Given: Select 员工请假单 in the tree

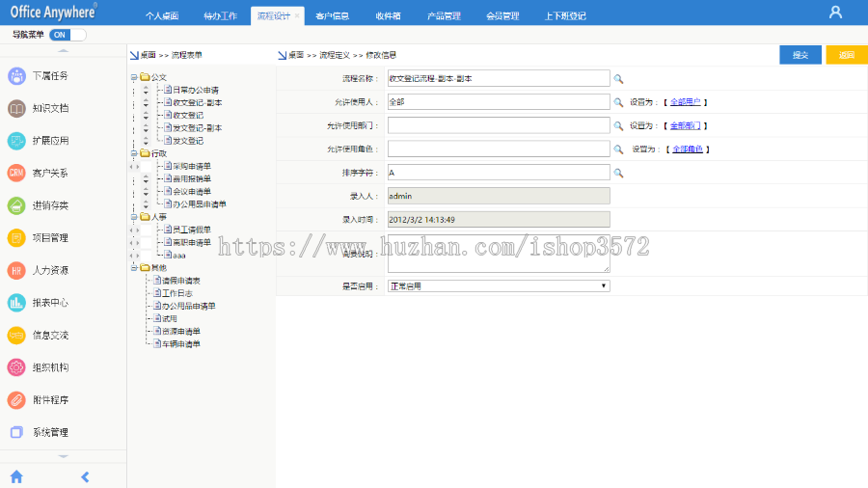Looking at the screenshot, I should 192,230.
